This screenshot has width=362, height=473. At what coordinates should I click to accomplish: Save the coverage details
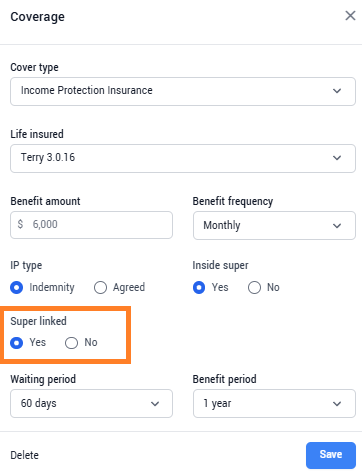click(x=331, y=455)
